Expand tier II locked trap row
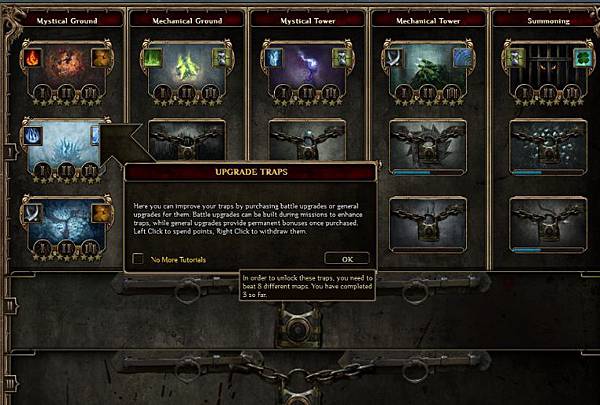This screenshot has height=405, width=600. 10,305
